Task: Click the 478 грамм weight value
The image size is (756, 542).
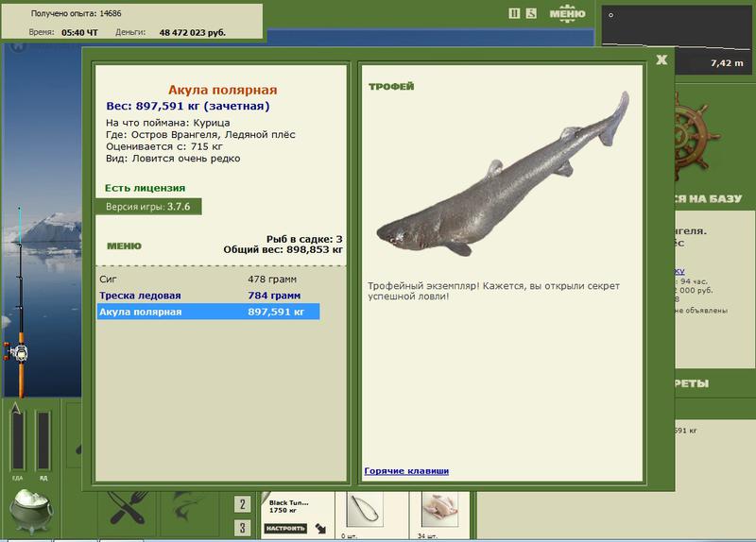Action: click(272, 279)
